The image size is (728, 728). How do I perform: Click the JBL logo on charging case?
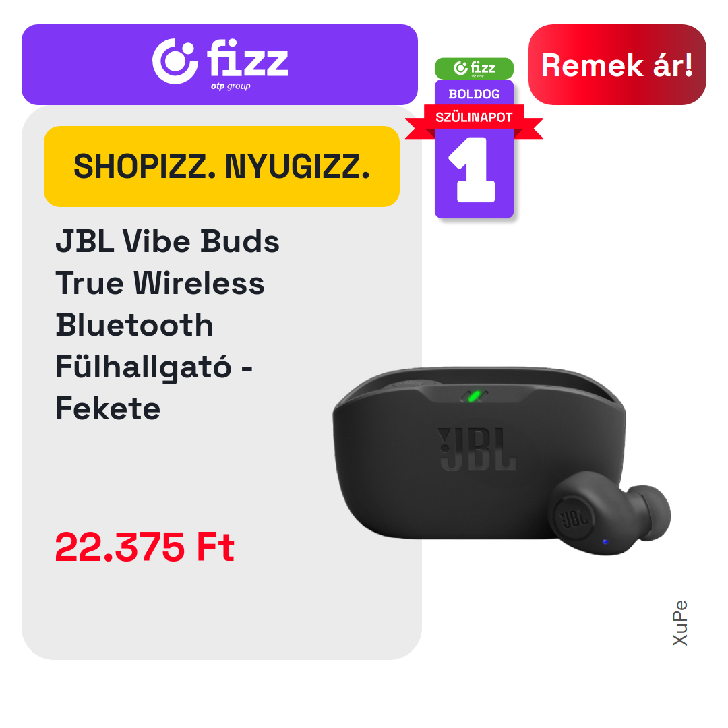coord(477,449)
